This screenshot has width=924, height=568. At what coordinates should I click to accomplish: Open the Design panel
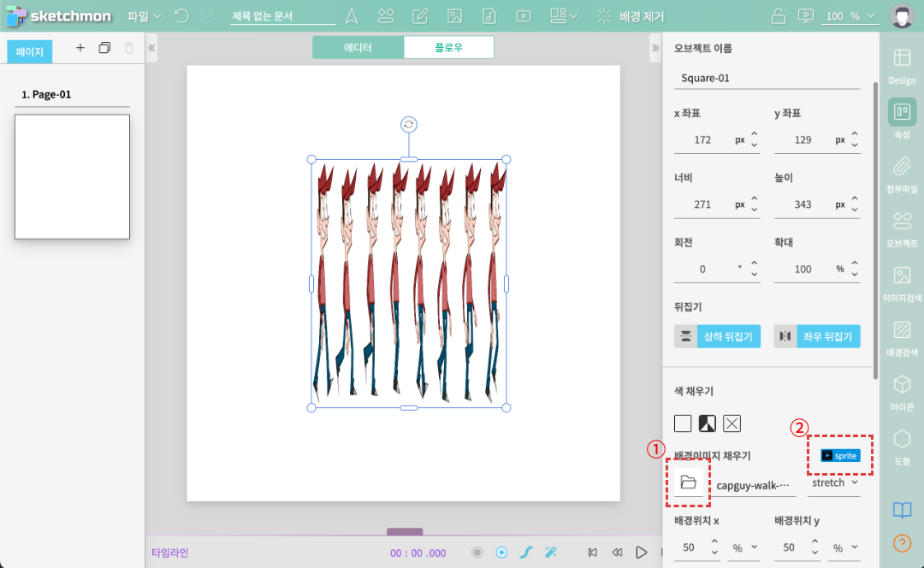[903, 67]
